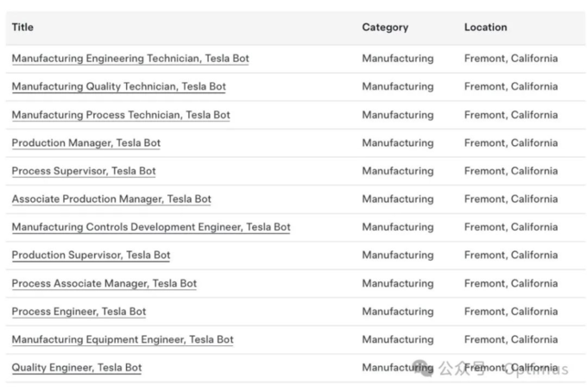This screenshot has height=392, width=587.
Task: Open Manufacturing Quality Technician, Tesla Bot listing
Action: [x=118, y=86]
